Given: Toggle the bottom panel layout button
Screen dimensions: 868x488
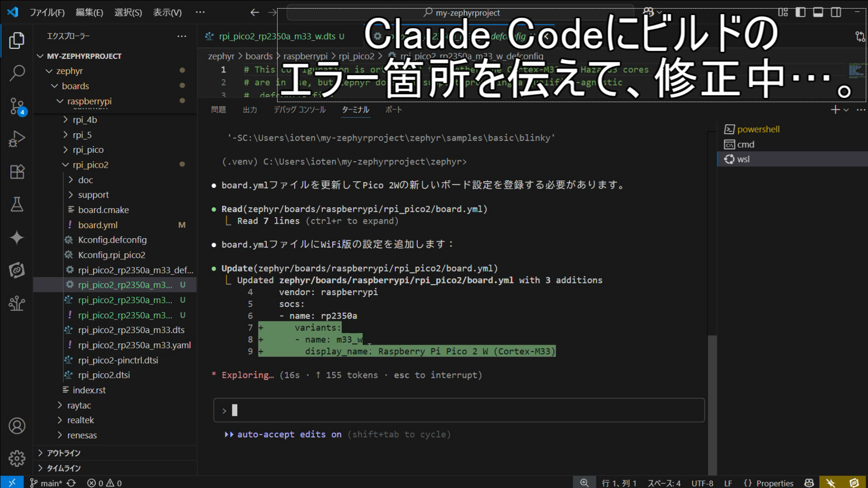Looking at the screenshot, I should pos(818,12).
